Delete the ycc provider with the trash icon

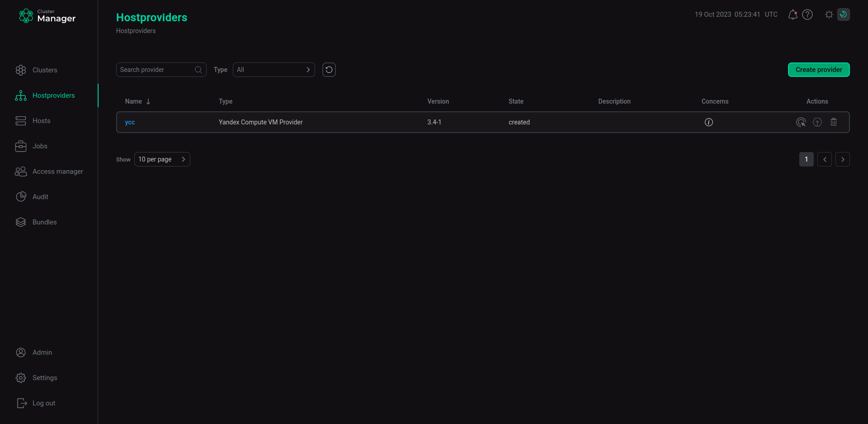834,122
